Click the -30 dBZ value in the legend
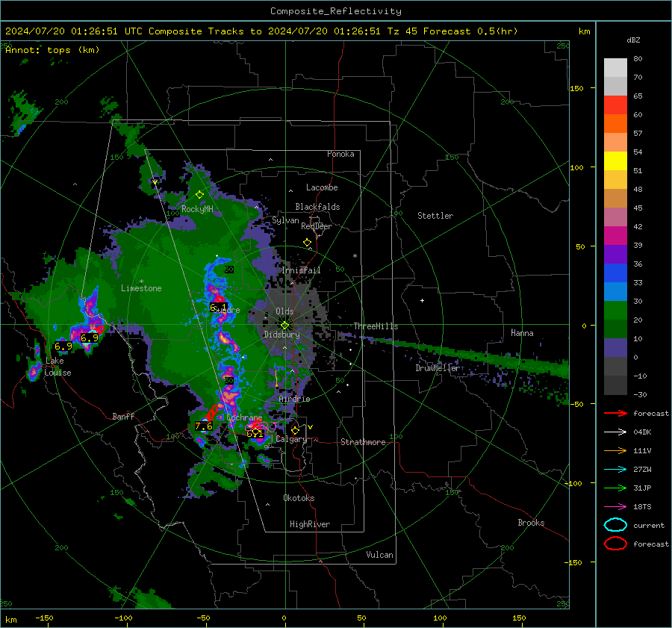Screen dimensions: 672x628 [640, 394]
